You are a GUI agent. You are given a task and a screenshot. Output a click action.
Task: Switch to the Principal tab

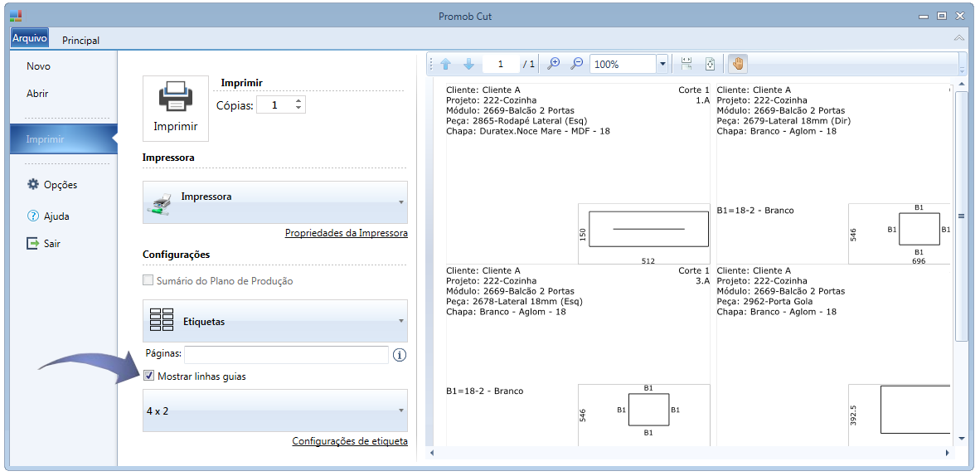click(80, 40)
